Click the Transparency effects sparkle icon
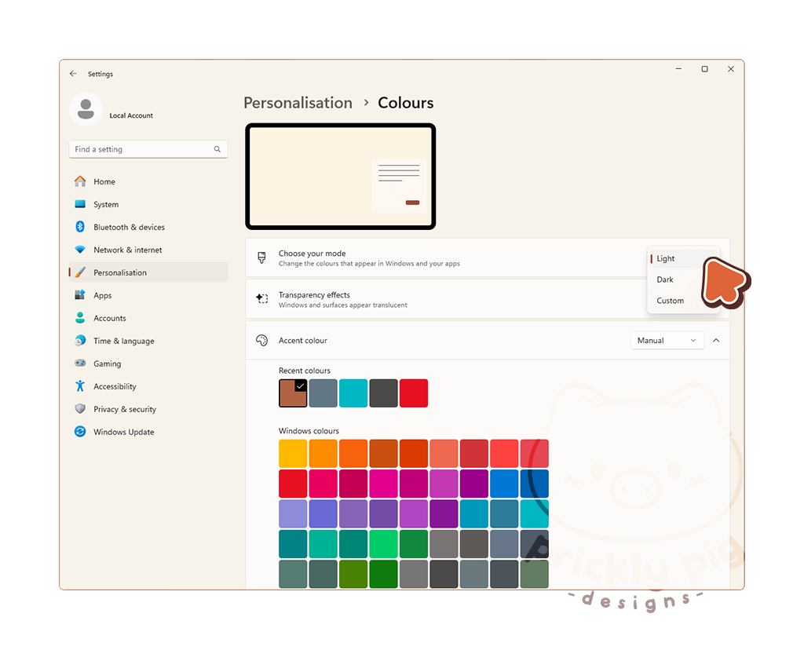Screen dimensions: 804x672 [262, 299]
